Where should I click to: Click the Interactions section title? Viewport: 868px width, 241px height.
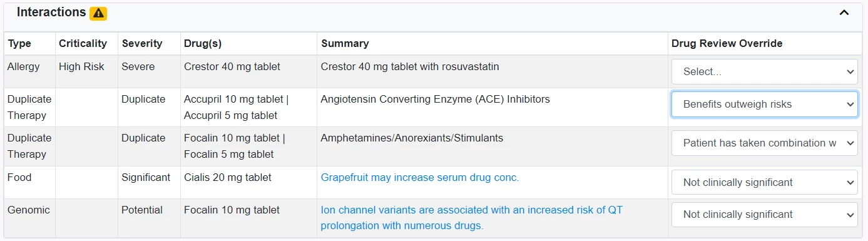point(51,12)
